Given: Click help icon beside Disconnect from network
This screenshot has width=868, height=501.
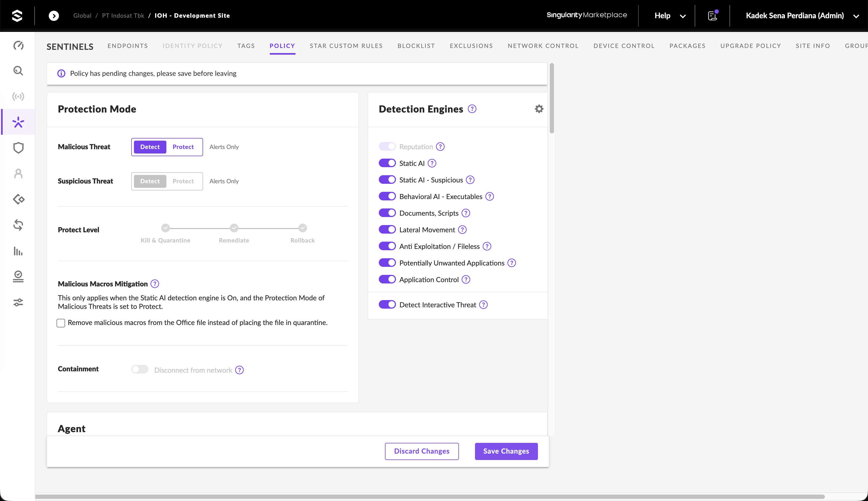Looking at the screenshot, I should [240, 370].
